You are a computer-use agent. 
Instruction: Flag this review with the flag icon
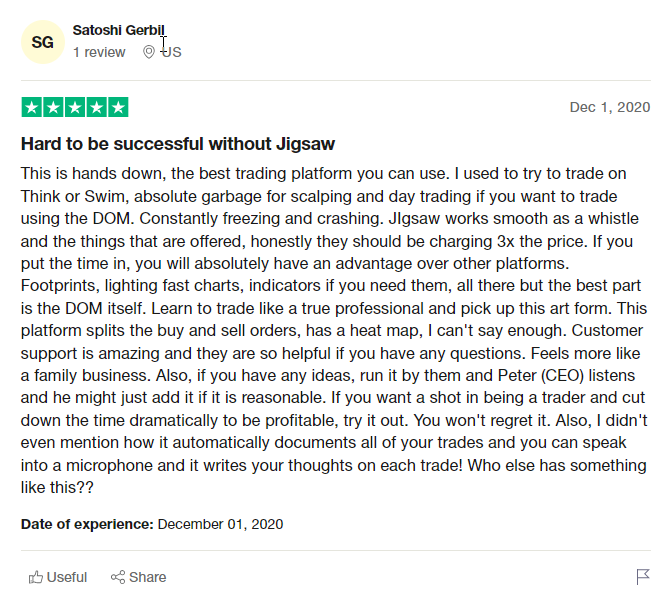coord(643,577)
